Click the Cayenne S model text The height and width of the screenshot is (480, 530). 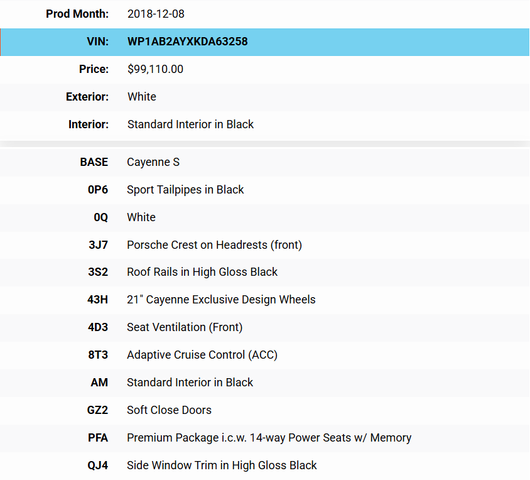tap(153, 162)
